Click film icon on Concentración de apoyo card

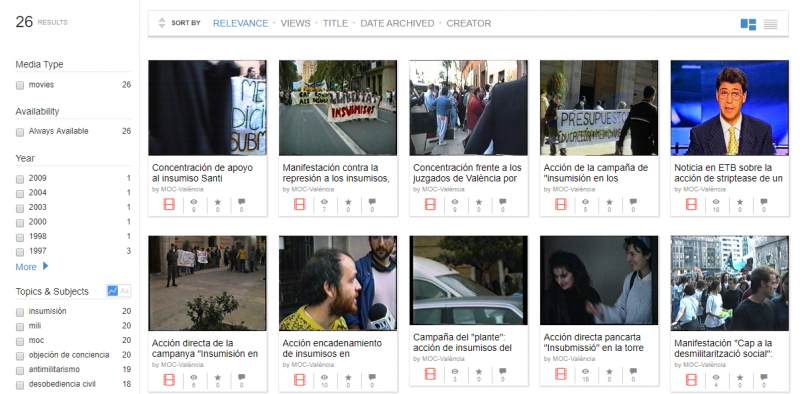[169, 204]
